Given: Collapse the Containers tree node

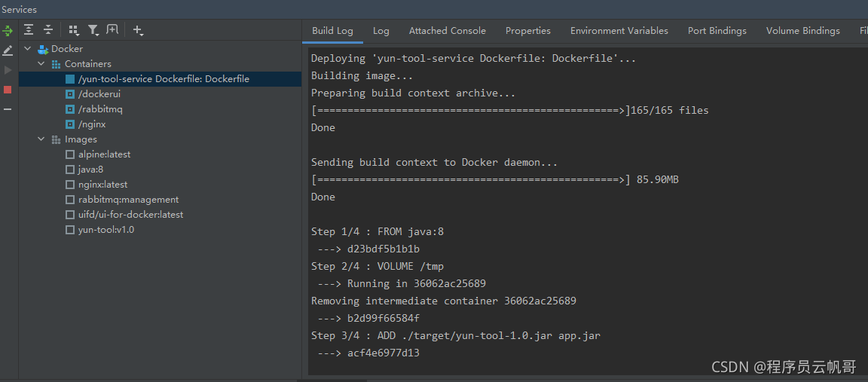Looking at the screenshot, I should (41, 64).
